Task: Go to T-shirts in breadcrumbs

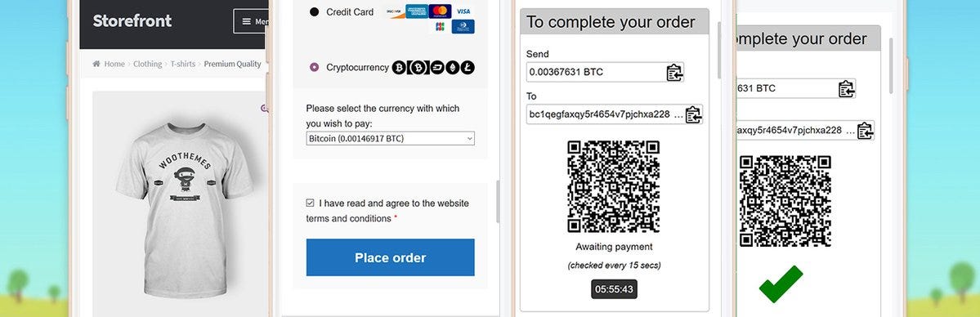Action: [183, 64]
